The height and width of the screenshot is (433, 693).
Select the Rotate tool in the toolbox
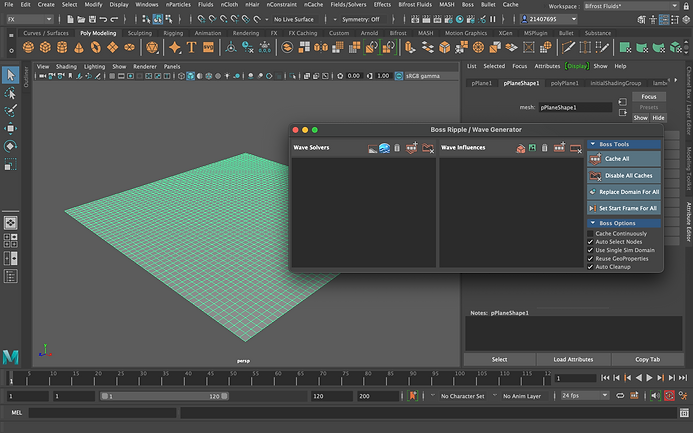[10, 146]
